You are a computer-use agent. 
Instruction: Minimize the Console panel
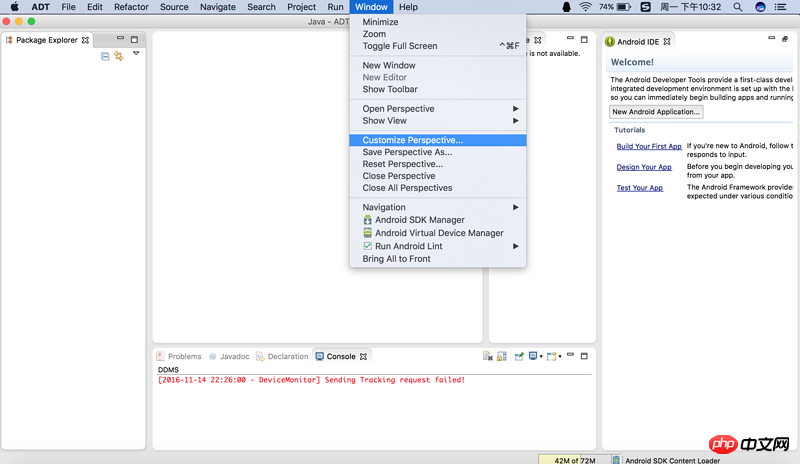pos(570,354)
